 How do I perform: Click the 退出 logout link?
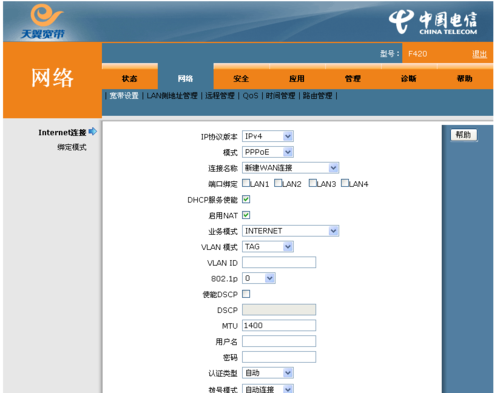pyautogui.click(x=479, y=54)
